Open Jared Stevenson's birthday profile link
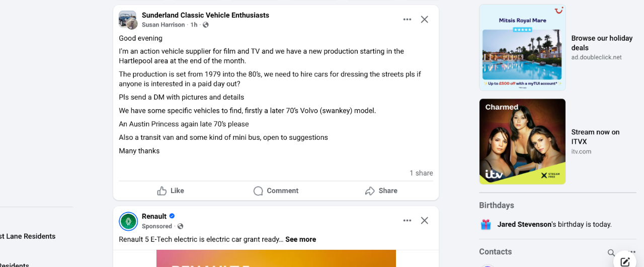Image resolution: width=644 pixels, height=267 pixels. click(x=524, y=224)
